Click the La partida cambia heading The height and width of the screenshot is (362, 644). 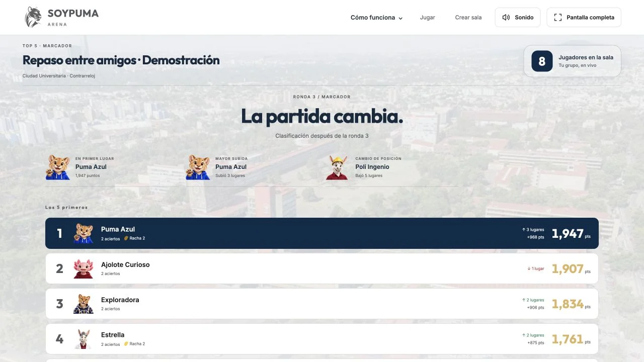click(x=322, y=117)
